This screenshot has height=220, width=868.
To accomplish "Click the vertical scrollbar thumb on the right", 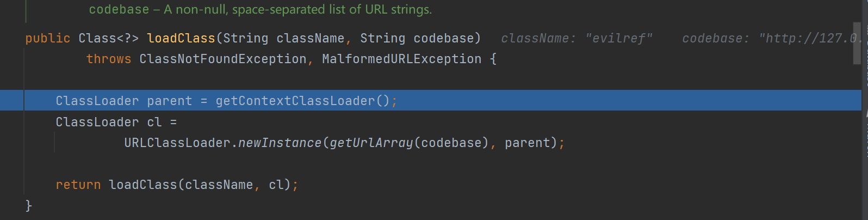I will pos(857,43).
